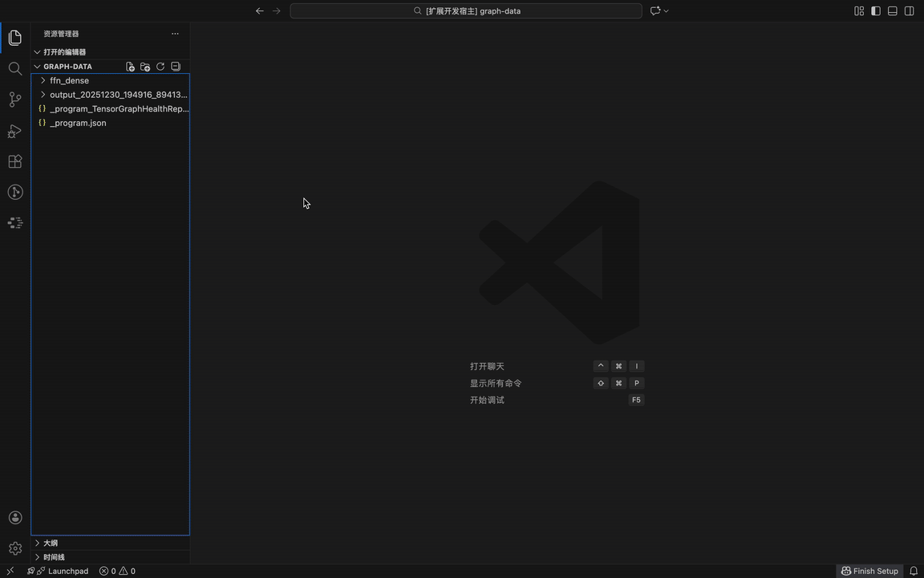Open the Manage settings gear menu
924x578 pixels.
14,548
